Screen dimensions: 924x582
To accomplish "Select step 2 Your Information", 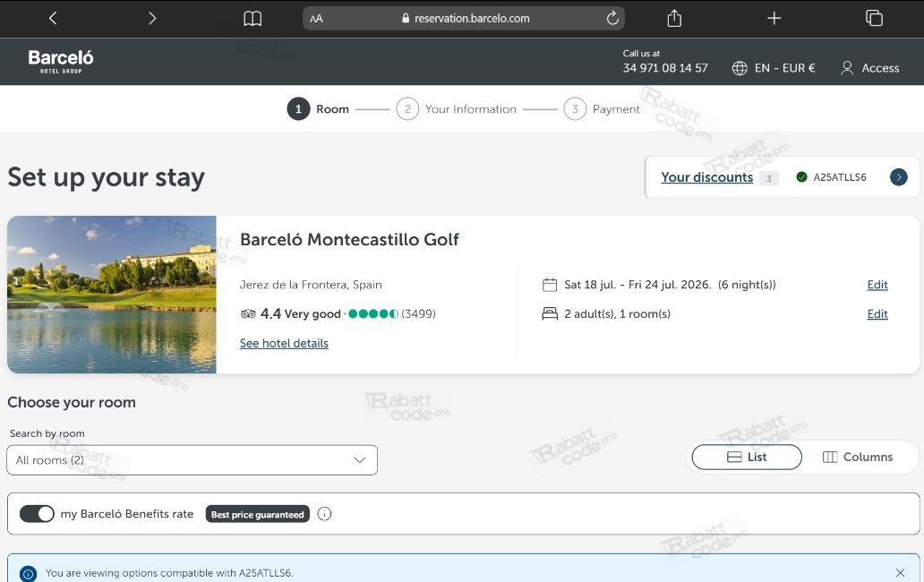I will [456, 109].
